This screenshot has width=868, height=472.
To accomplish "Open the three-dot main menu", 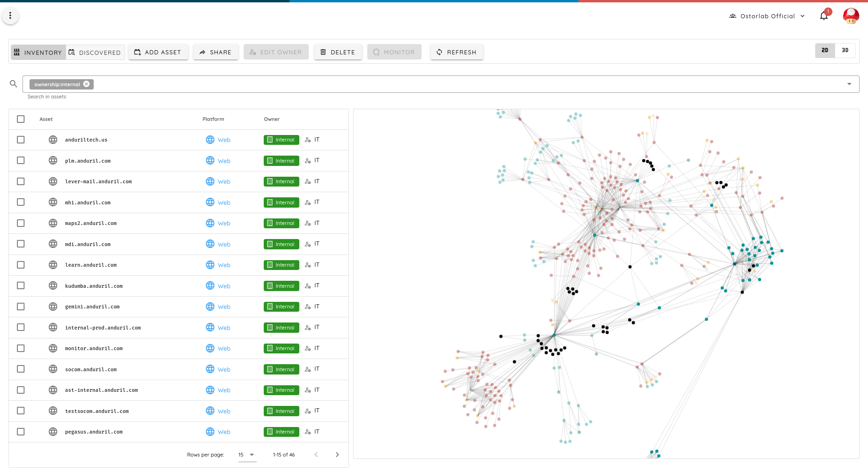I will (x=10, y=15).
